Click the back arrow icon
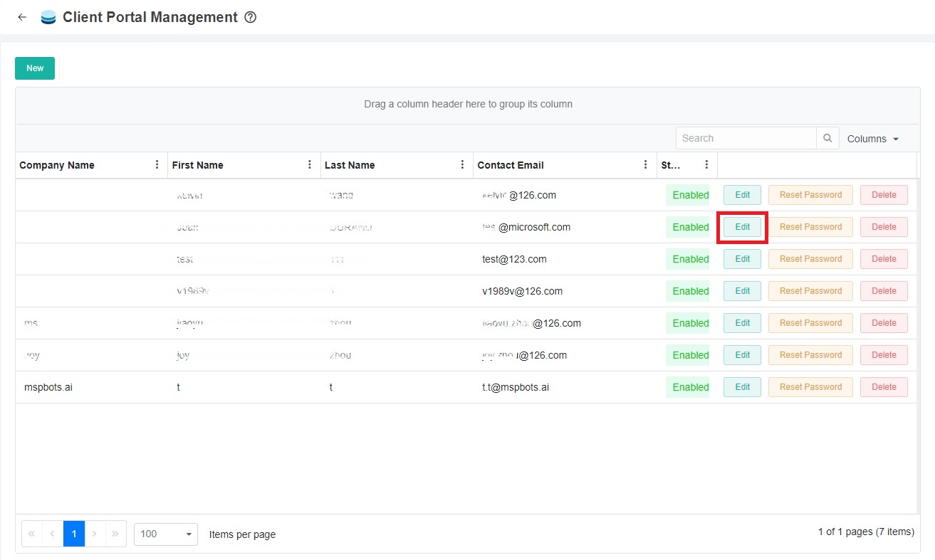 (x=22, y=17)
